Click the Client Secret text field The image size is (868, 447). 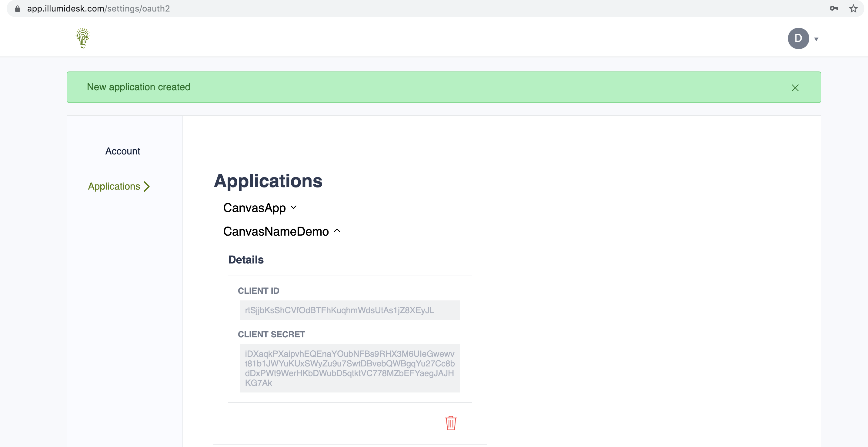pyautogui.click(x=349, y=368)
